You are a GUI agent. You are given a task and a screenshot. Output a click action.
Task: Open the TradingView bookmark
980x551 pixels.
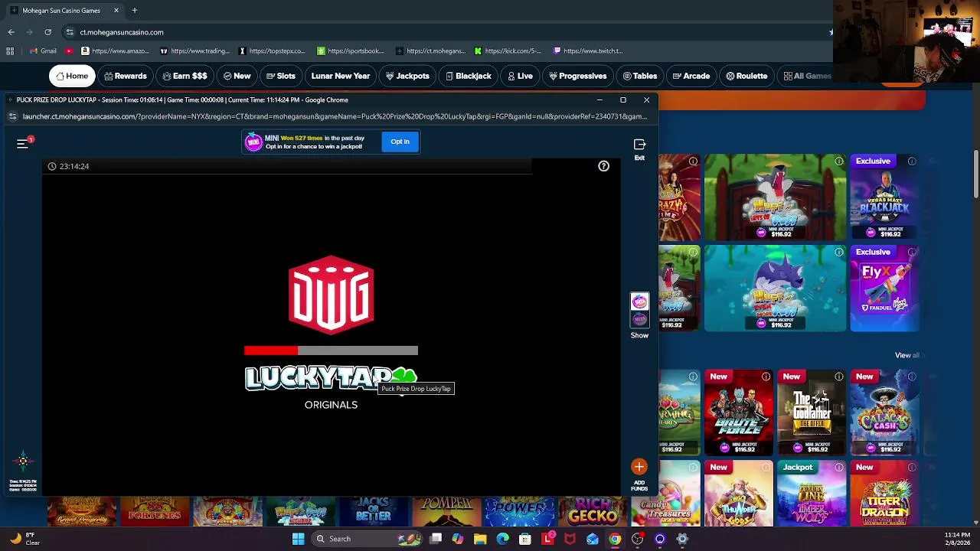click(x=194, y=51)
